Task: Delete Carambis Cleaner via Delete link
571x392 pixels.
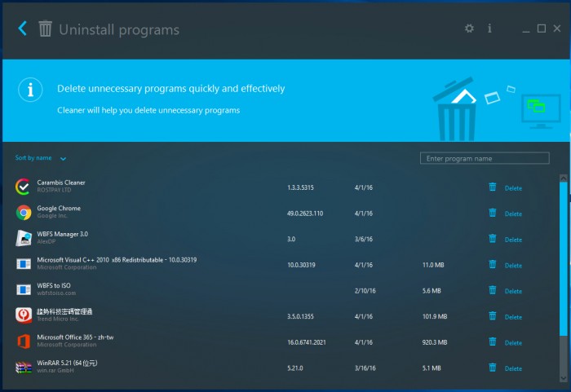Action: pyautogui.click(x=513, y=188)
